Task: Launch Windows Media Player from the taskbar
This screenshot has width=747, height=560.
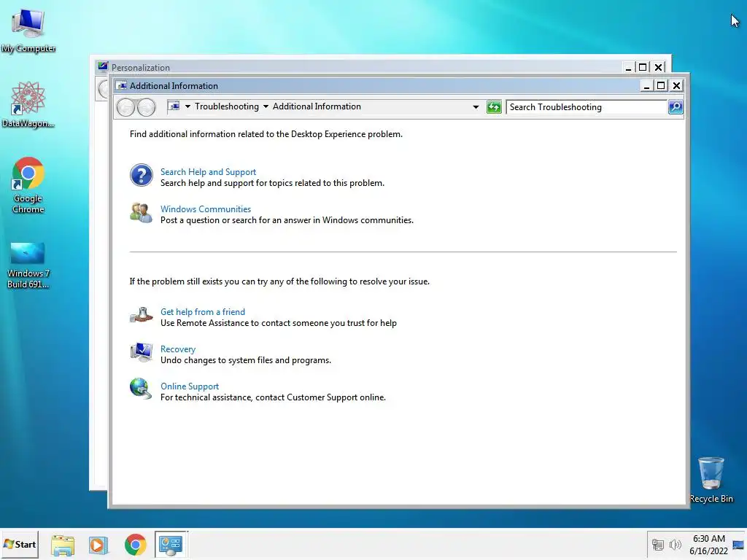Action: (x=98, y=545)
